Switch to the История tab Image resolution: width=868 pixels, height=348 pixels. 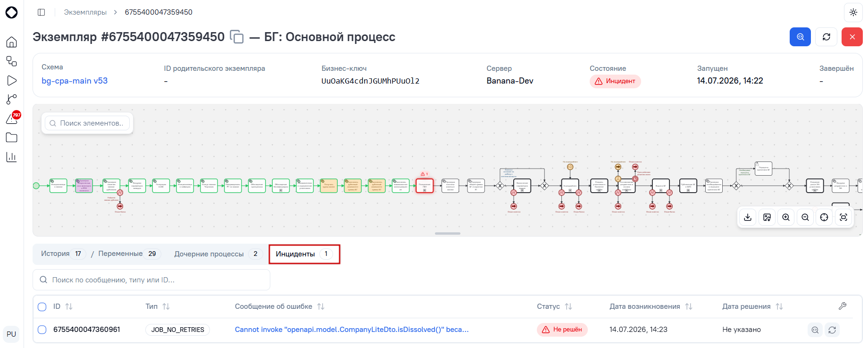(63, 254)
